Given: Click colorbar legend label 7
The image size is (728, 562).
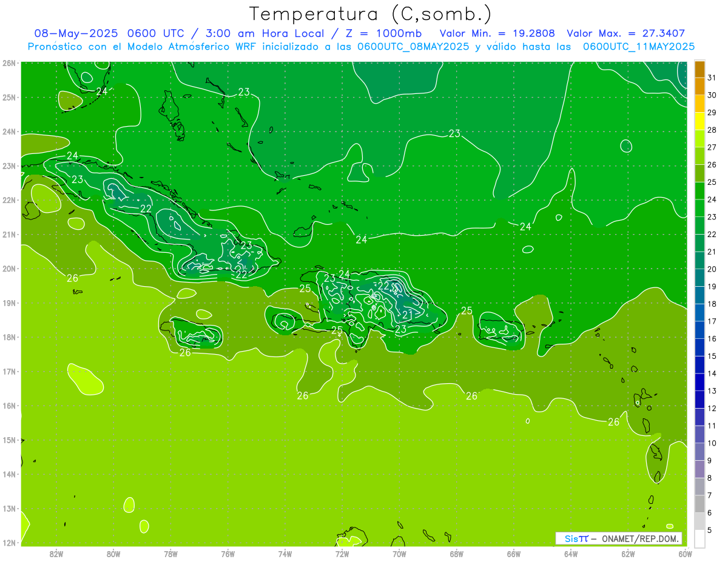Looking at the screenshot, I should click(710, 495).
